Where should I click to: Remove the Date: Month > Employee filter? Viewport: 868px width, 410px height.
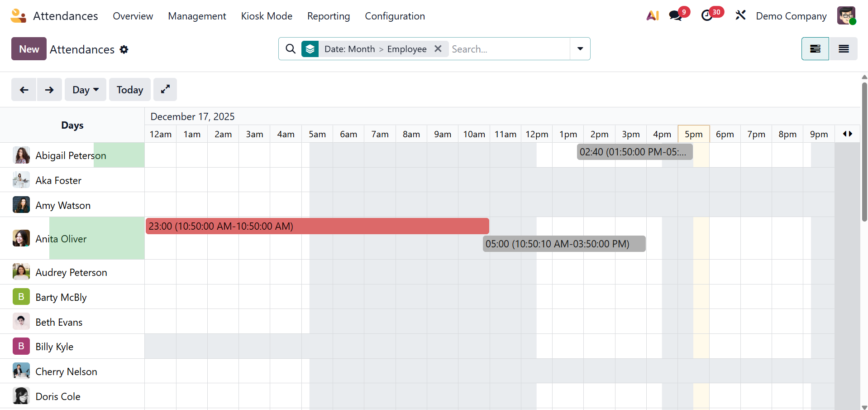[438, 49]
